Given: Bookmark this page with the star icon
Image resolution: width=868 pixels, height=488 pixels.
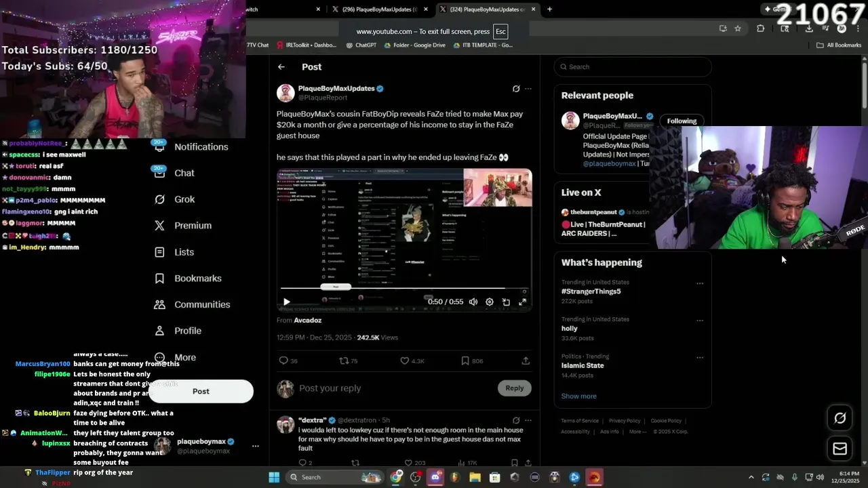Looking at the screenshot, I should 738,28.
